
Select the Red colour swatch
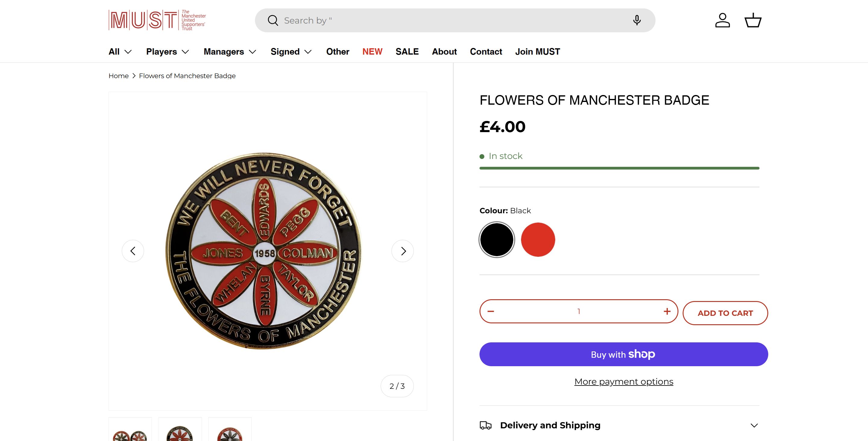click(538, 240)
